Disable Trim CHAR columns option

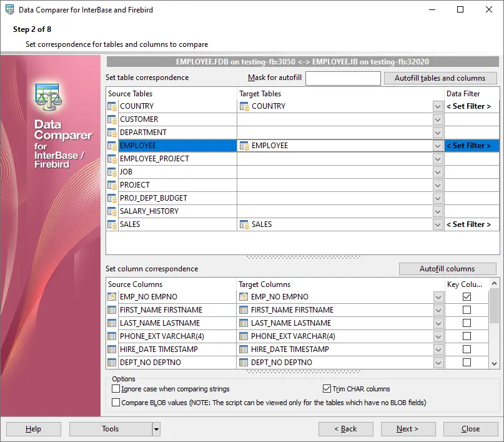click(327, 389)
